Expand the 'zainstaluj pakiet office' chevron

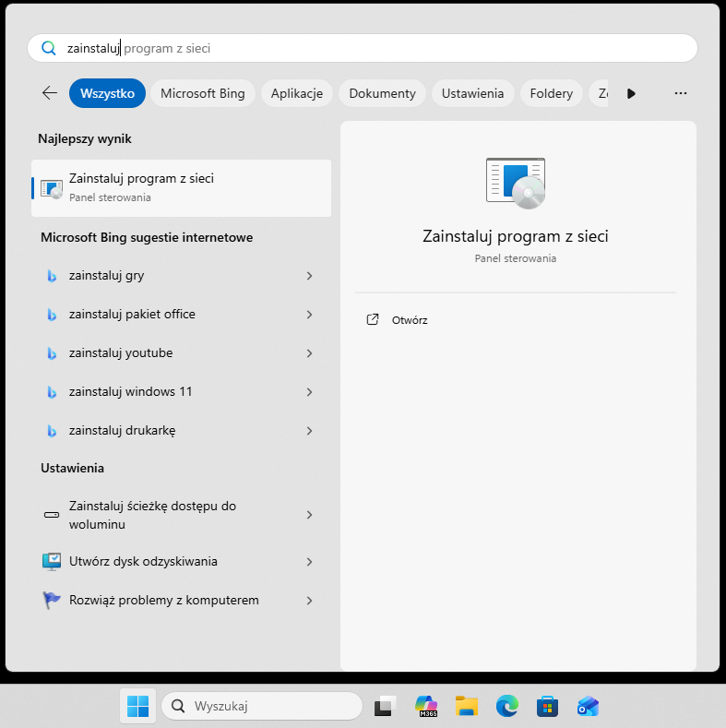[309, 315]
